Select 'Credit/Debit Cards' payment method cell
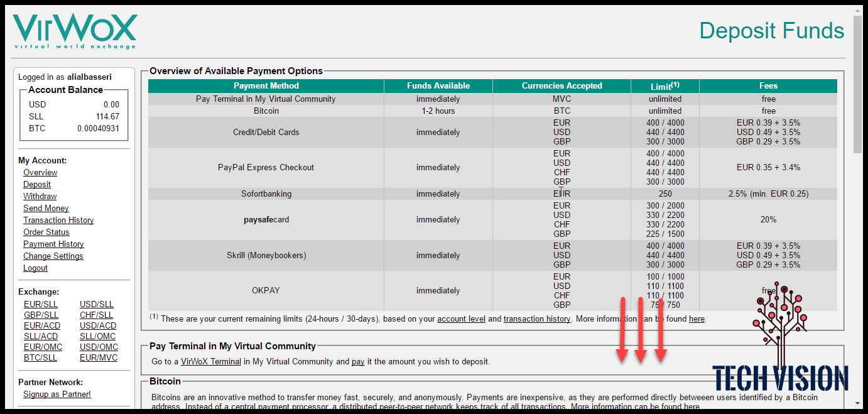 pos(266,133)
